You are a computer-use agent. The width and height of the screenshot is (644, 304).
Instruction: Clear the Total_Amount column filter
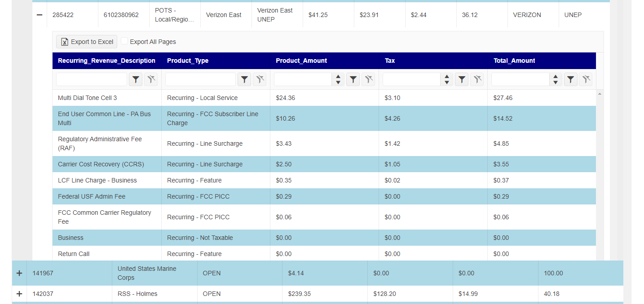(x=586, y=80)
